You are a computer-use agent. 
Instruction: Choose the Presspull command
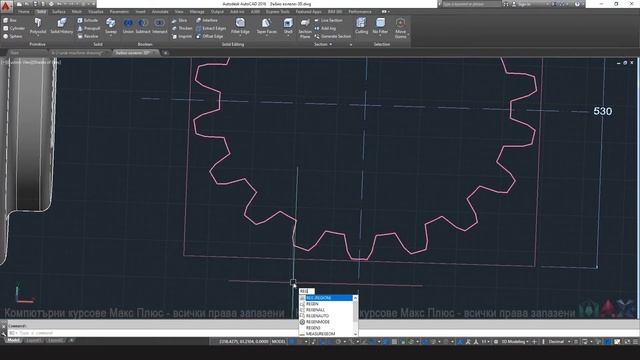click(x=89, y=28)
